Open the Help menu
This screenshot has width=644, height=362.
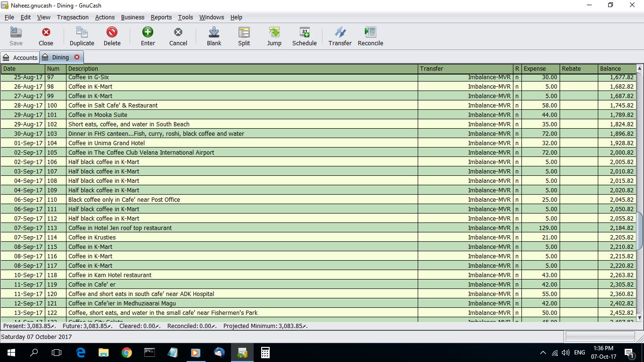[x=236, y=17]
